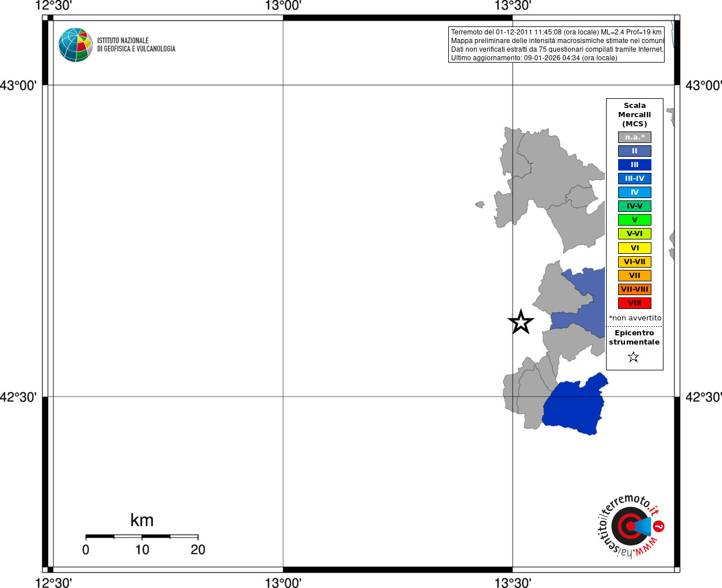Click the top 13°00' longitude label

tap(283, 6)
